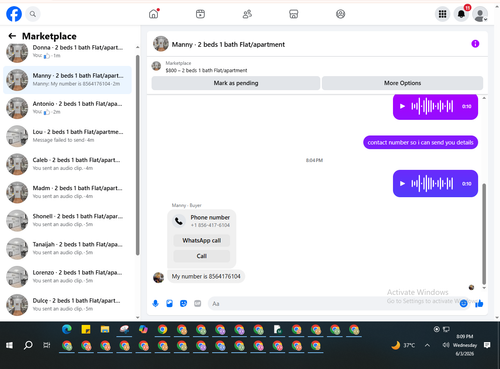Click the conversation list scrollbar
Viewport: 500px width, 369px height.
(137, 155)
